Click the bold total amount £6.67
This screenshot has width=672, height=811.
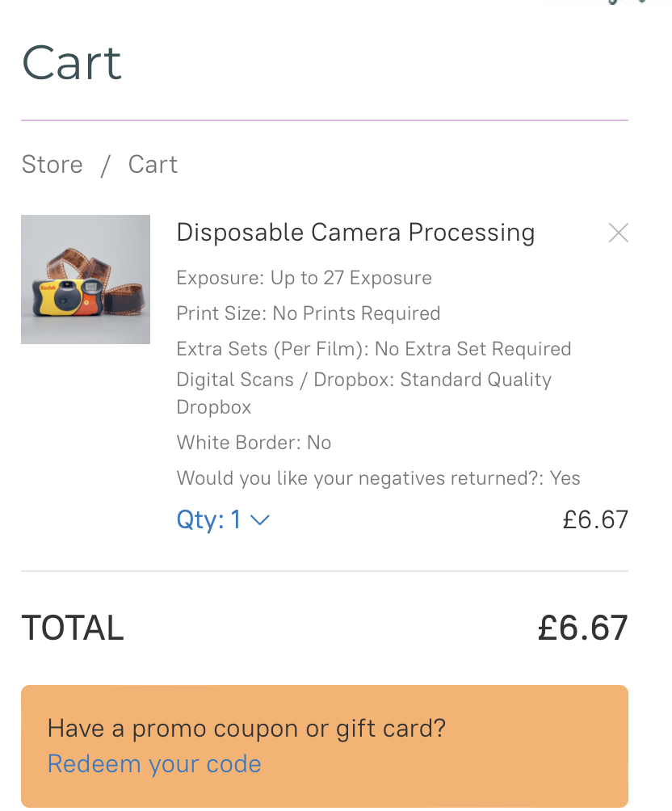(582, 628)
